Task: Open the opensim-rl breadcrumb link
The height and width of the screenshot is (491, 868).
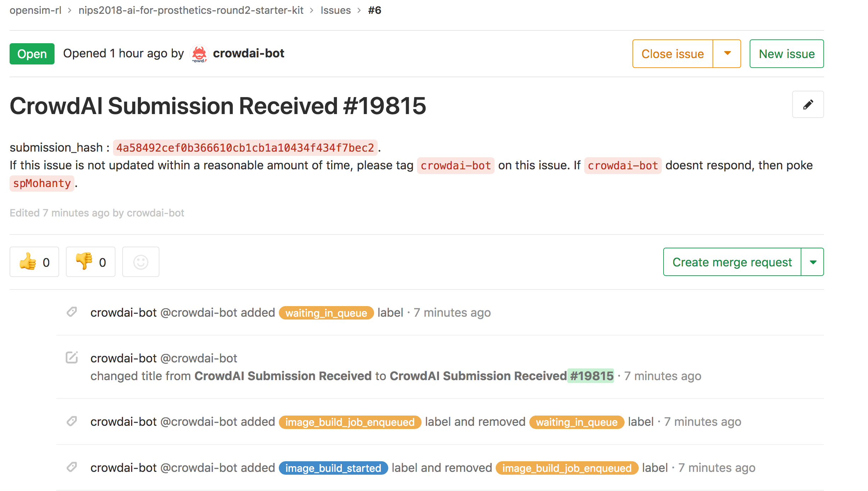Action: (x=35, y=10)
